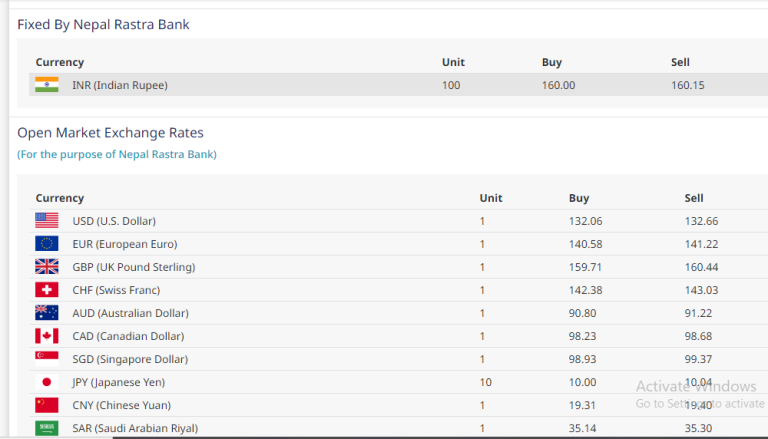Click the Swiss flag icon for CHF

point(47,290)
